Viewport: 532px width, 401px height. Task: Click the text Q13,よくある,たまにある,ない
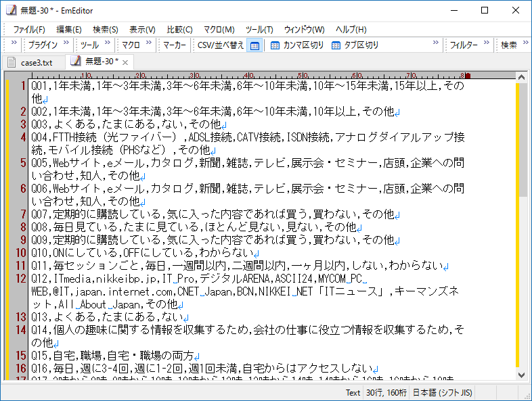(x=107, y=317)
